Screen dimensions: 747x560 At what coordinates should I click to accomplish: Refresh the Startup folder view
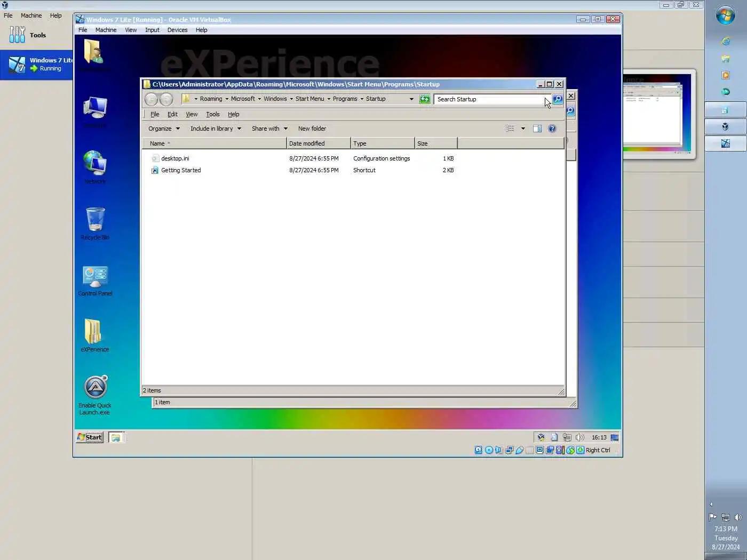pos(425,99)
